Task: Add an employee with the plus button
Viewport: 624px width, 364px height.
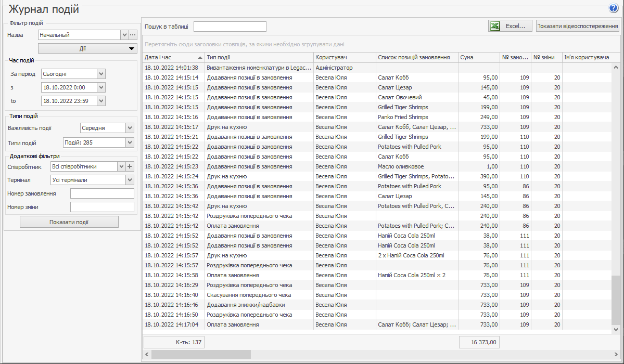Action: (x=130, y=166)
